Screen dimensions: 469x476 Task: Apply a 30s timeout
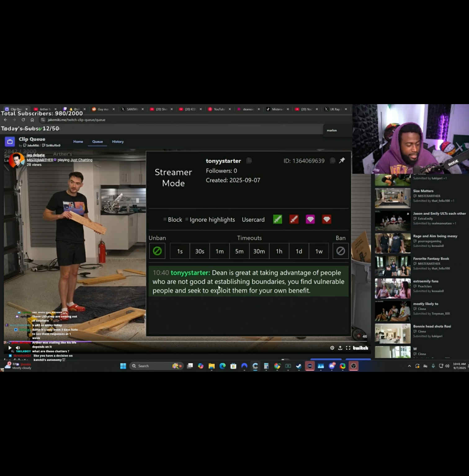(200, 251)
